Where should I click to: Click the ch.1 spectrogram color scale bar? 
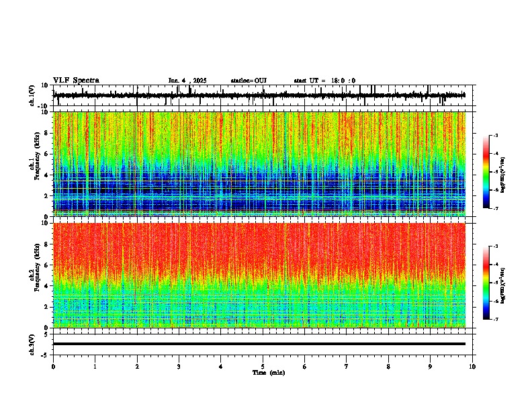tap(486, 172)
